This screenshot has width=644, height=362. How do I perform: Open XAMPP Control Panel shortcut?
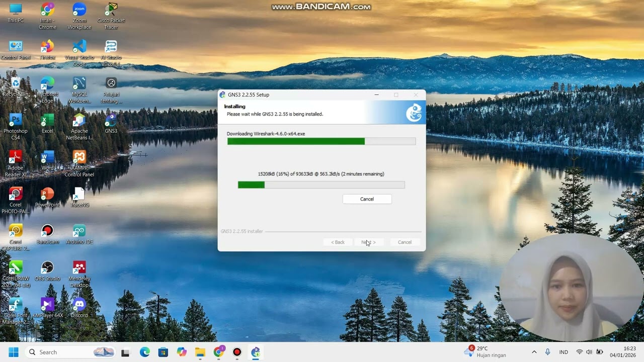pyautogui.click(x=79, y=164)
